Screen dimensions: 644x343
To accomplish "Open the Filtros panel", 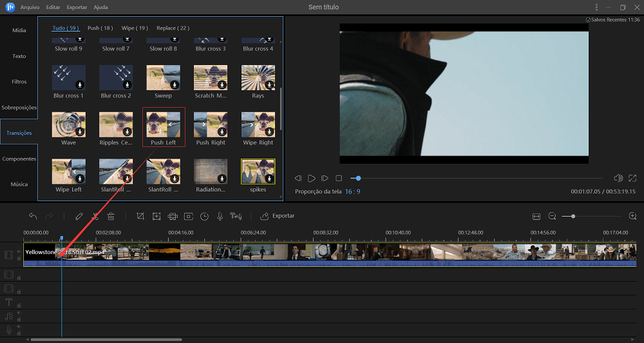I will click(x=19, y=82).
